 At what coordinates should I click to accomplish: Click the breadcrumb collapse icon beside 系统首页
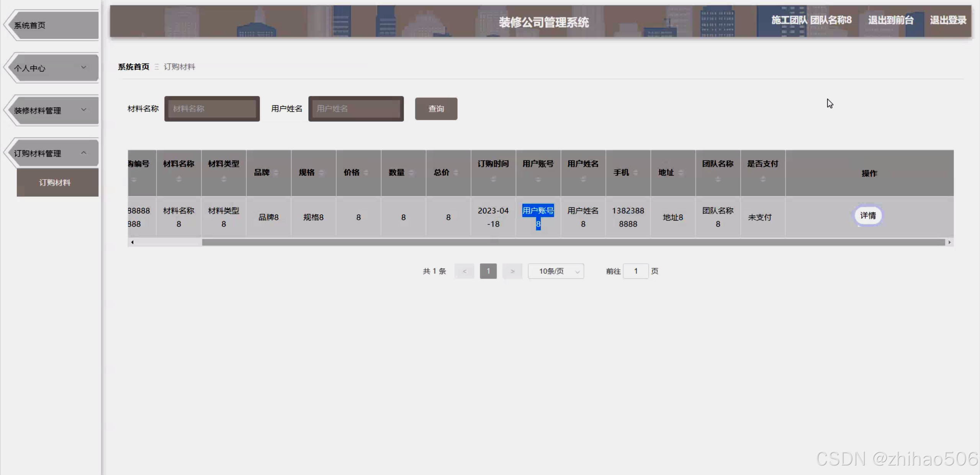156,66
